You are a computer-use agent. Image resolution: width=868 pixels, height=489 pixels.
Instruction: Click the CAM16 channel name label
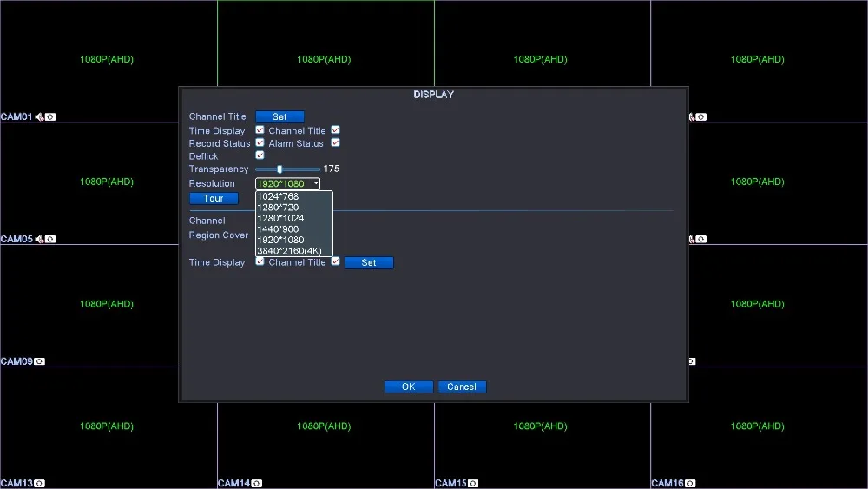[x=667, y=484]
